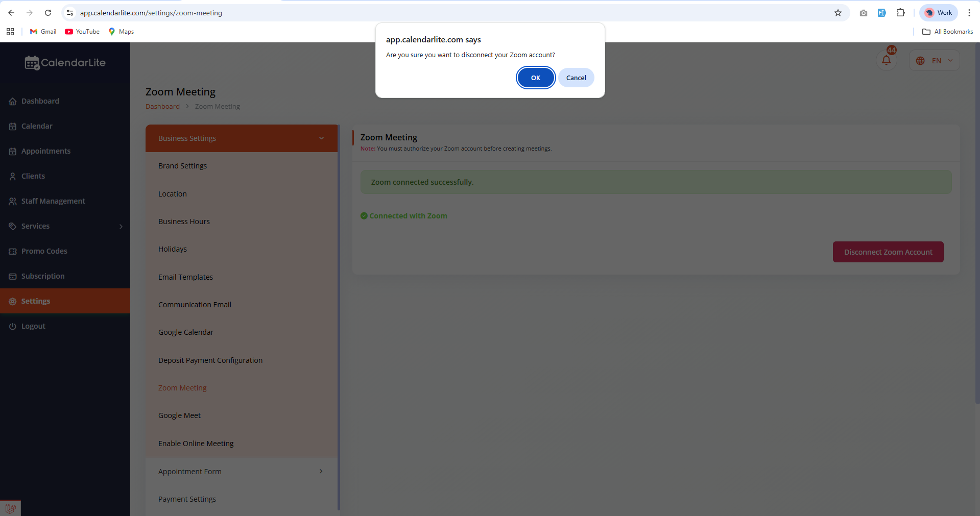Open the notifications bell
This screenshot has width=980, height=516.
coord(887,60)
